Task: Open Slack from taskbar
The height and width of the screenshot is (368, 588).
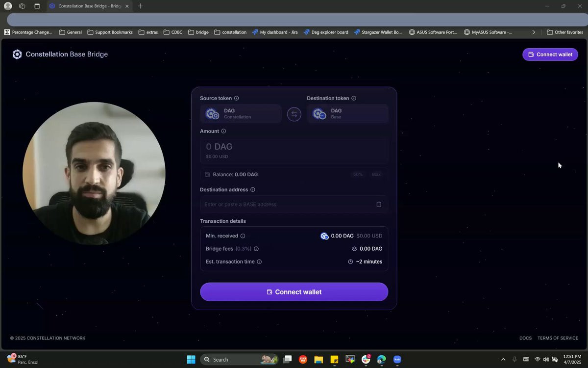Action: tap(366, 359)
